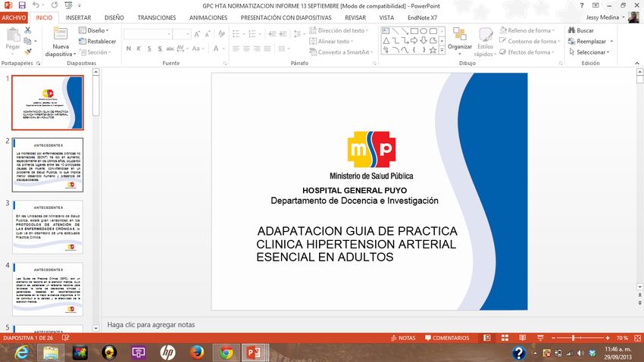
Task: Switch to Slide Sorter view icon
Action: (505, 338)
